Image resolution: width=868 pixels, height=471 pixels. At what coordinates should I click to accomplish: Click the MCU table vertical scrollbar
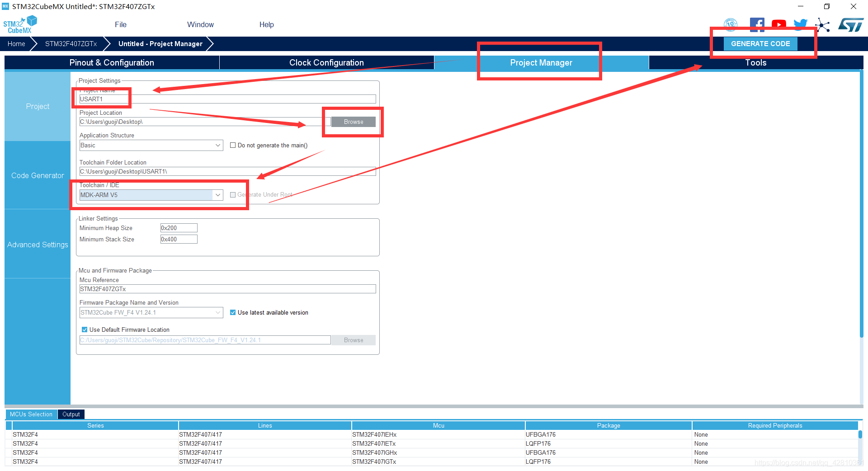[860, 434]
